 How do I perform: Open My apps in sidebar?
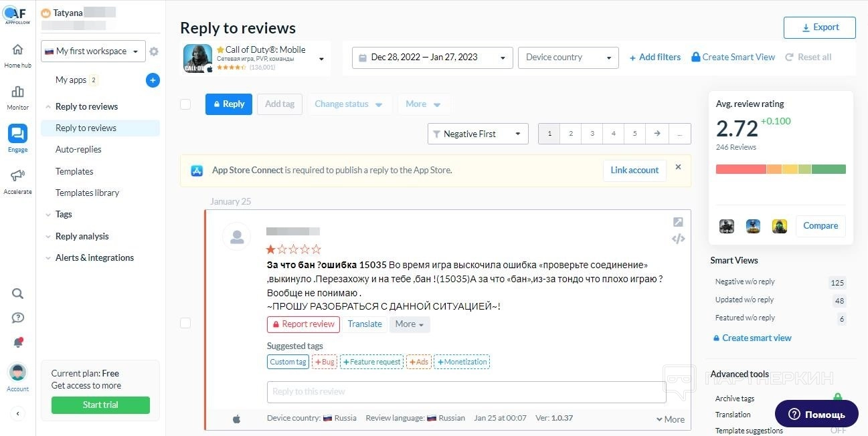pyautogui.click(x=71, y=80)
